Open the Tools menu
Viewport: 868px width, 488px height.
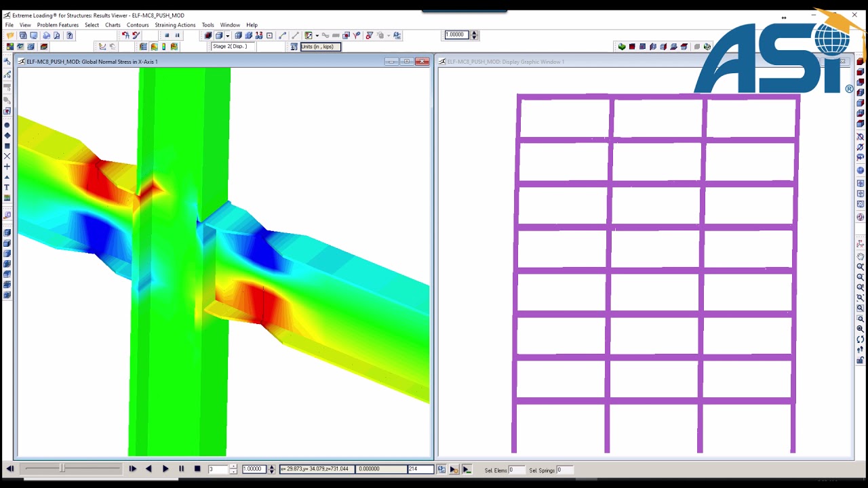pyautogui.click(x=208, y=25)
